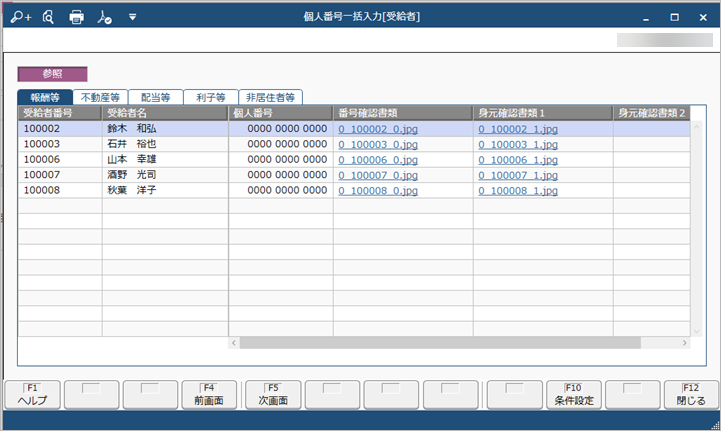Switch to the 配当等 tab

155,97
